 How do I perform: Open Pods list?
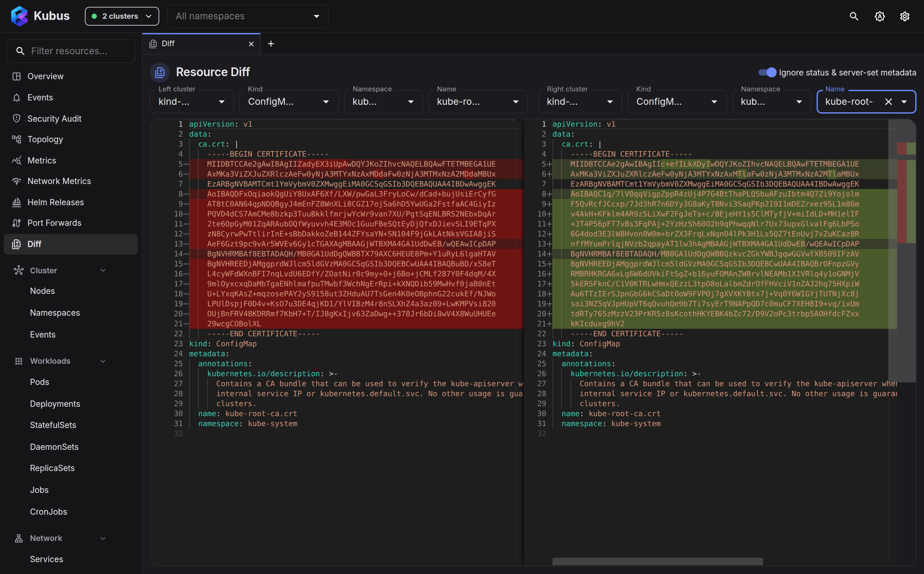[x=40, y=382]
